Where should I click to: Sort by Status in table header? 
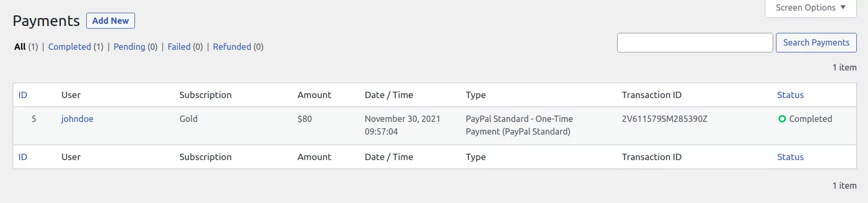pyautogui.click(x=790, y=95)
